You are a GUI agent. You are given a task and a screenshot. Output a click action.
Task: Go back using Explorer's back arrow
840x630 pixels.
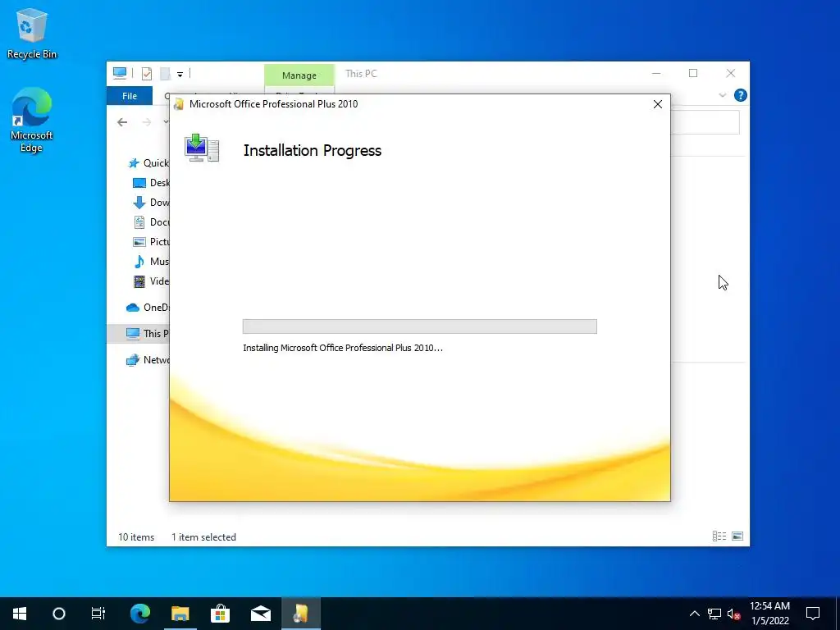pos(122,122)
